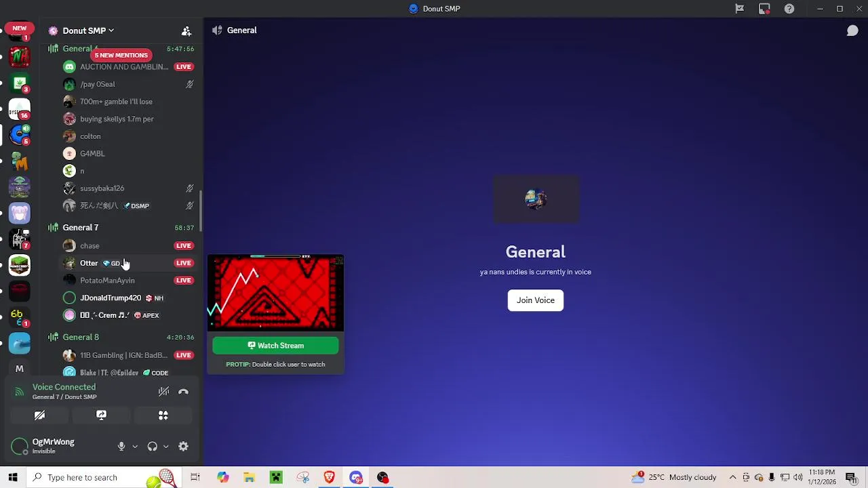Click the invite people icon beside Donut SMP

(x=186, y=31)
